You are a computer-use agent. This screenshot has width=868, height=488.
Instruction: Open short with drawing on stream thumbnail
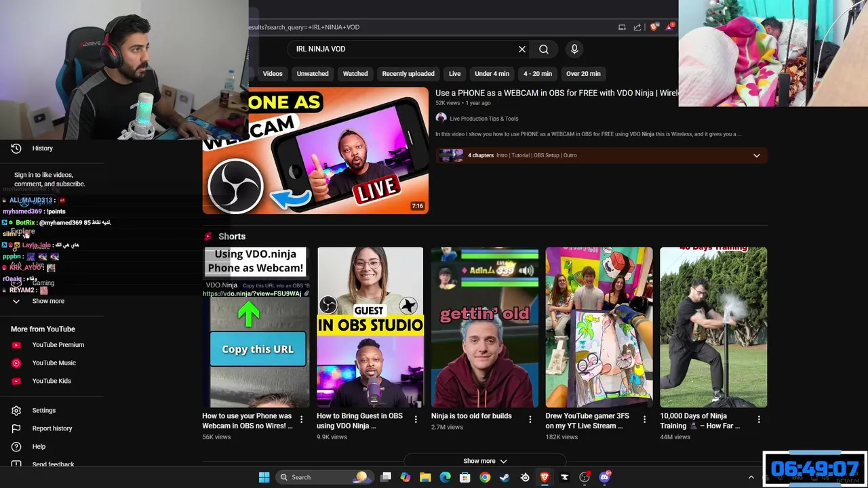click(x=599, y=327)
